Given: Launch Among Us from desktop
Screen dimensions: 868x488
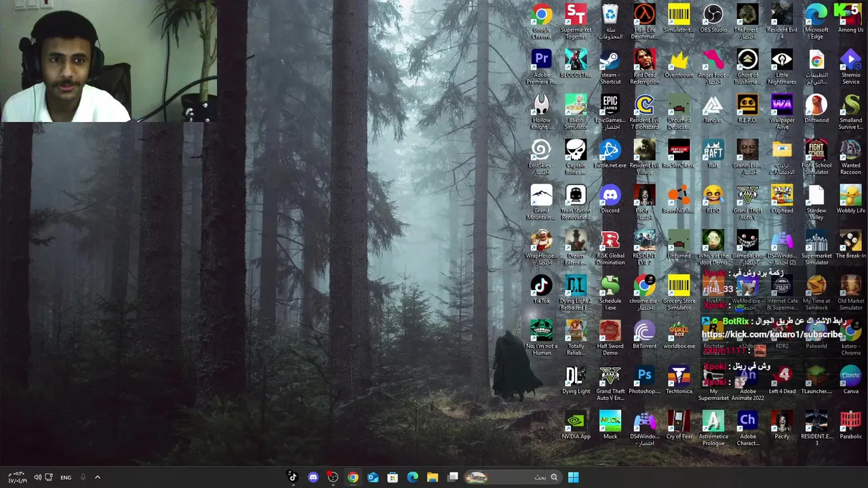Looking at the screenshot, I should click(850, 18).
